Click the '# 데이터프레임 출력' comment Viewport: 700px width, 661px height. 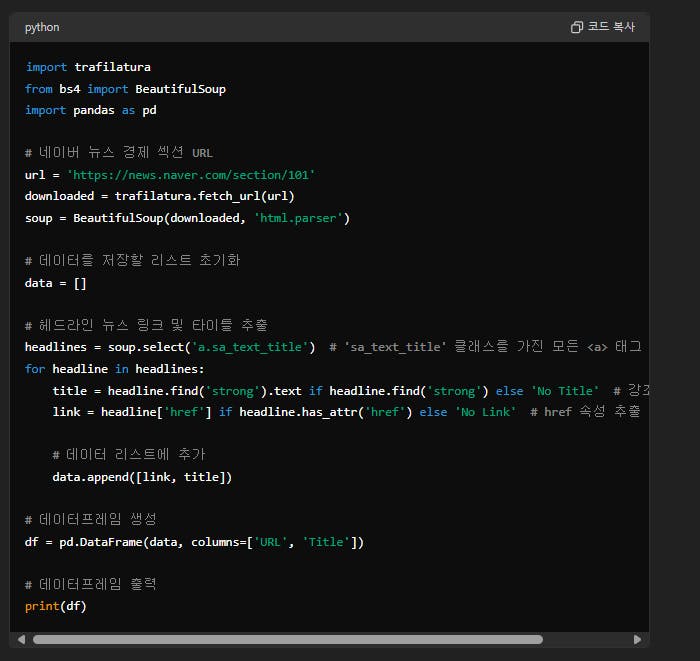[x=91, y=584]
